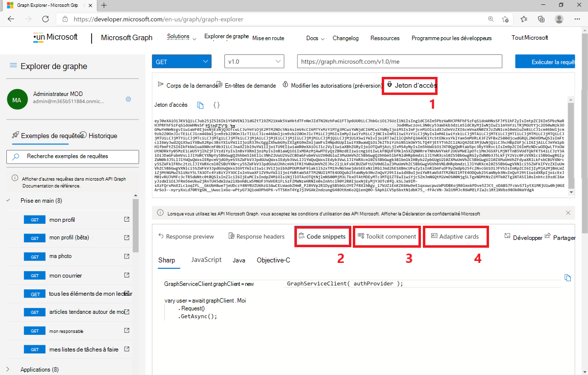588x375 pixels.
Task: Switch to the Response headers tab
Action: tap(256, 236)
